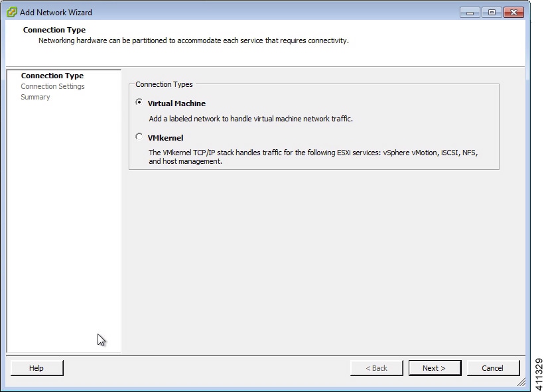Click the Virtual Machine label text
Viewport: 544px width, 392px height.
pyautogui.click(x=176, y=103)
